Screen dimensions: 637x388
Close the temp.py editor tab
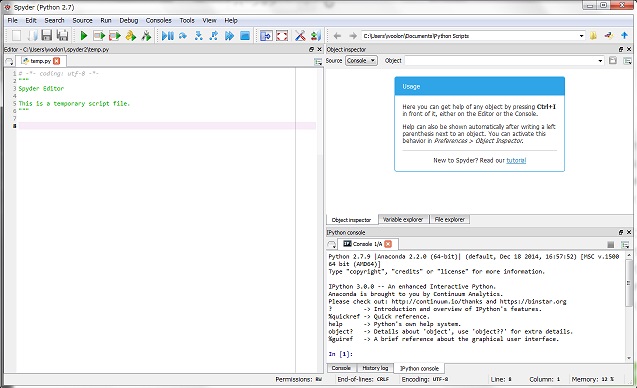click(x=56, y=61)
